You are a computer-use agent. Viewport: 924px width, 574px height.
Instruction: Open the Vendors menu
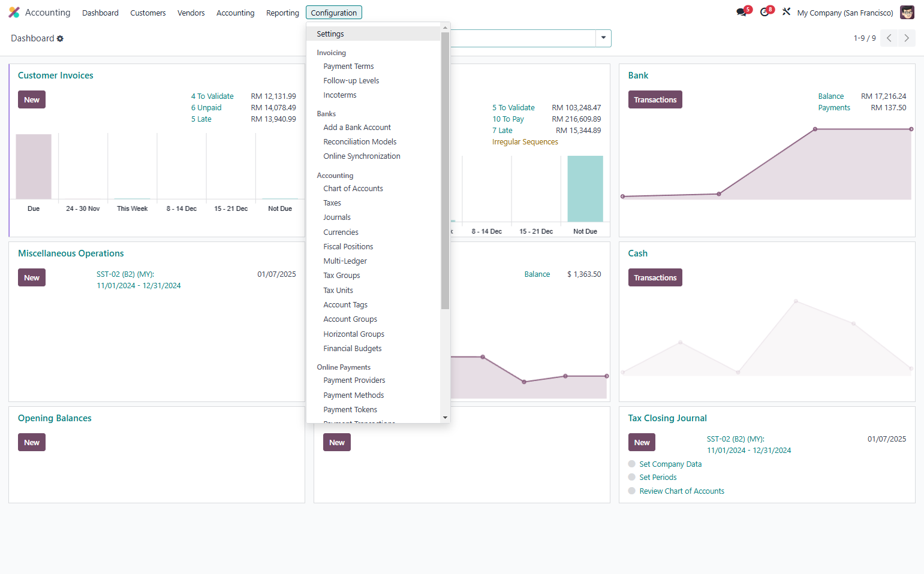click(x=191, y=13)
